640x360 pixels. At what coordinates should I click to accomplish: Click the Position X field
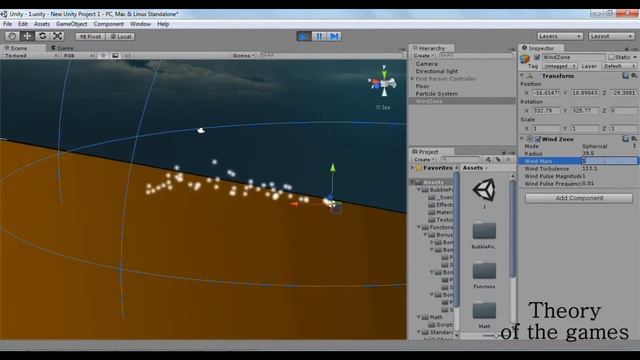(546, 93)
